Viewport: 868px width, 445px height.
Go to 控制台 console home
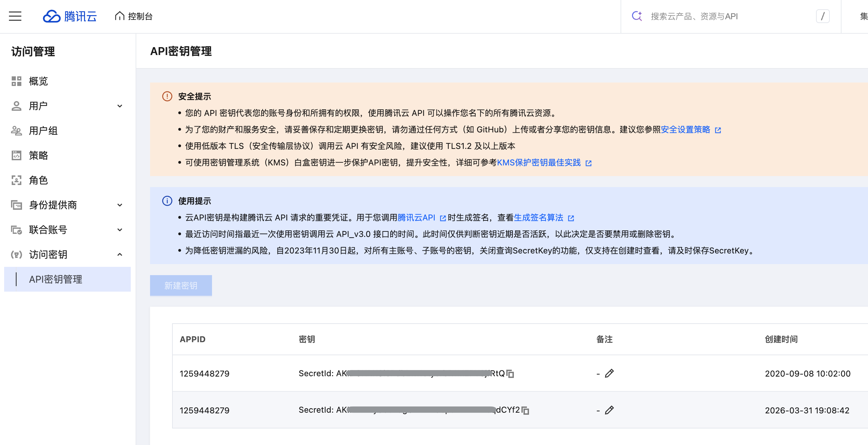(x=134, y=16)
